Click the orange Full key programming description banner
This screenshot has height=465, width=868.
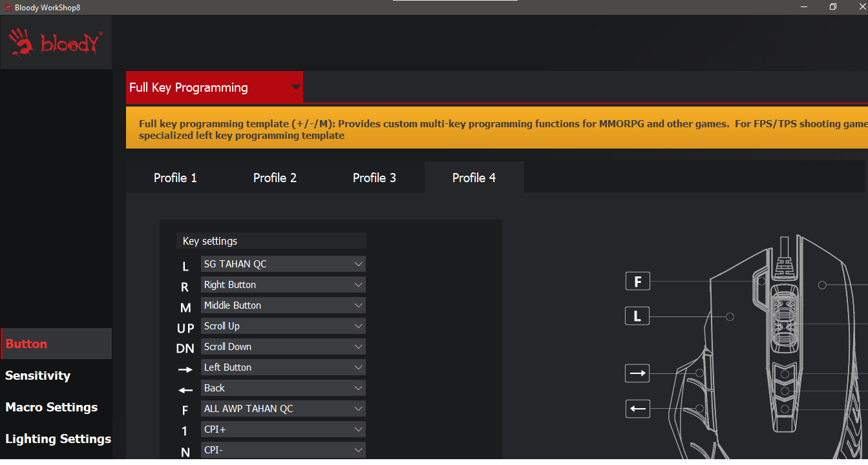tap(497, 129)
